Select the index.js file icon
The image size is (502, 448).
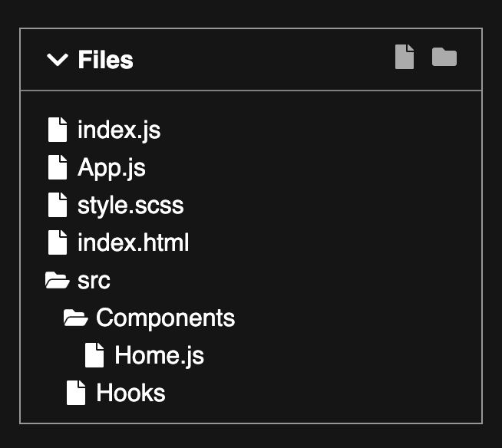pos(58,130)
